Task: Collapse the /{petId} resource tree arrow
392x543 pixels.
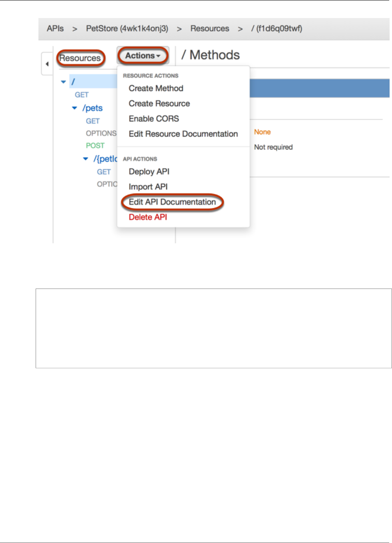Action: [x=85, y=159]
